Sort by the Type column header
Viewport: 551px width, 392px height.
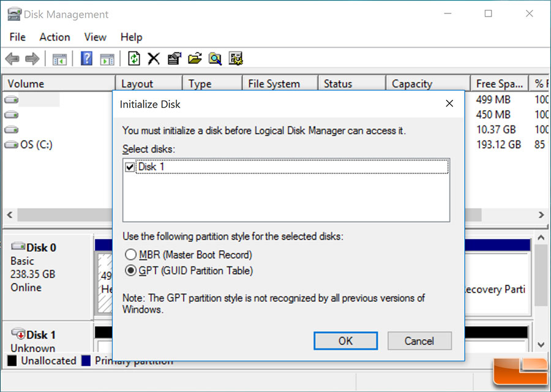[212, 84]
